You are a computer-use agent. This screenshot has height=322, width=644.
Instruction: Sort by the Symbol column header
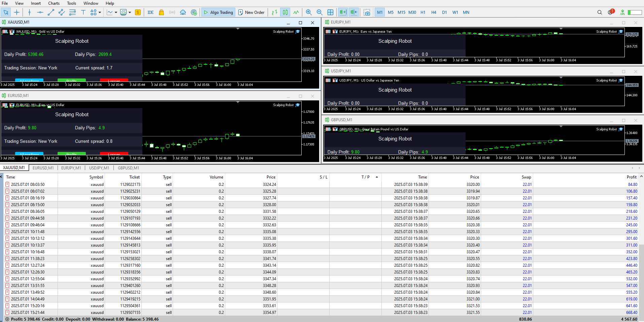pyautogui.click(x=96, y=177)
